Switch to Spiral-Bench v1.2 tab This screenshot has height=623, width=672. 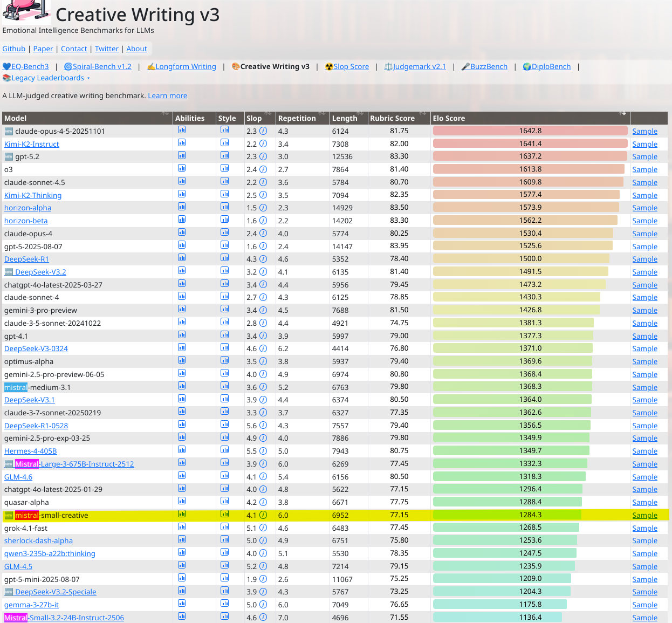pyautogui.click(x=98, y=67)
